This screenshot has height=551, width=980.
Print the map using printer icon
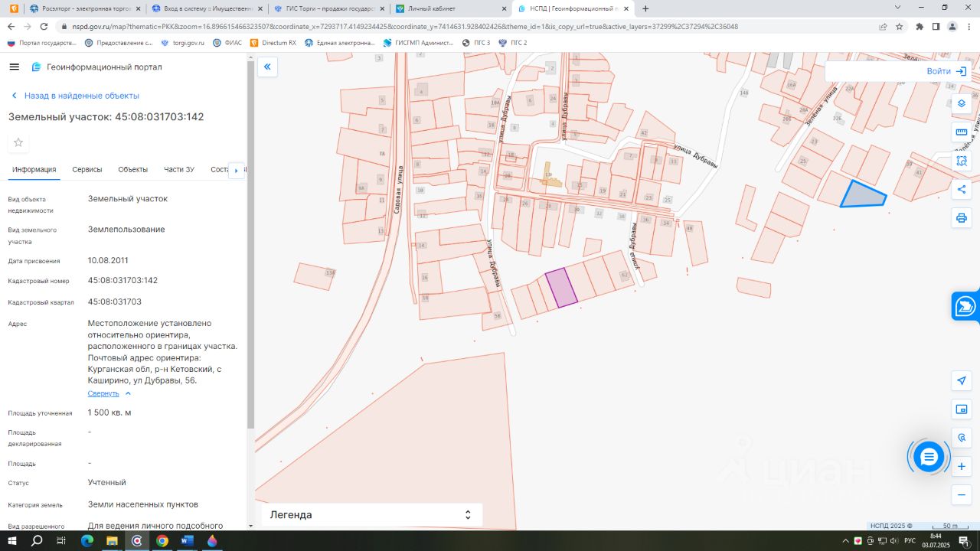pos(962,218)
